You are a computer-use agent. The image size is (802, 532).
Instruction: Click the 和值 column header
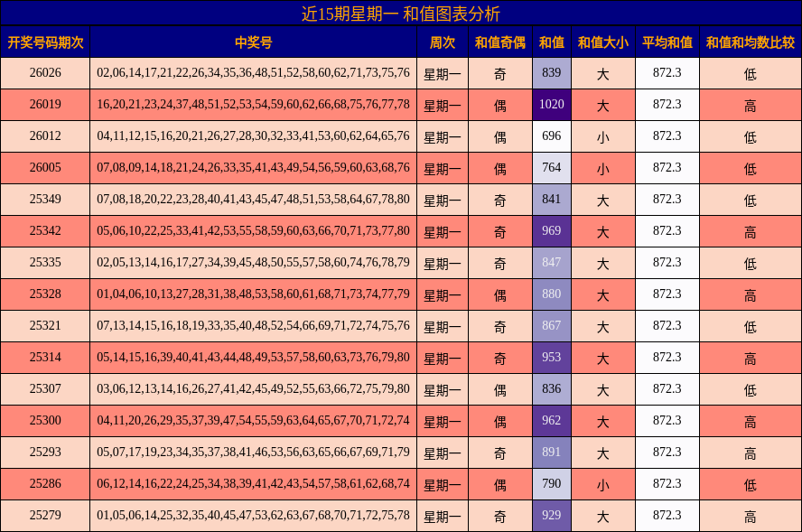pos(553,40)
